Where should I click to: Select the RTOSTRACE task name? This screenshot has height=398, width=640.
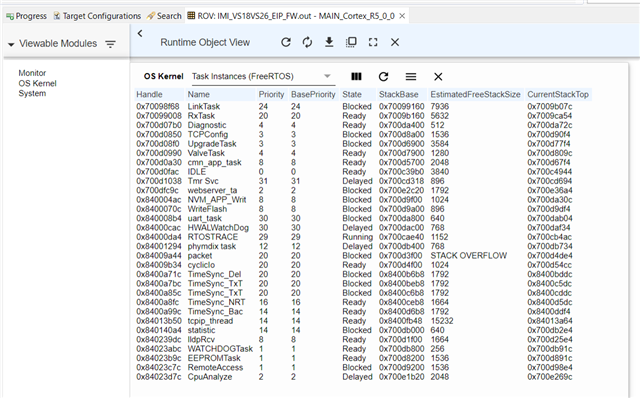click(213, 237)
